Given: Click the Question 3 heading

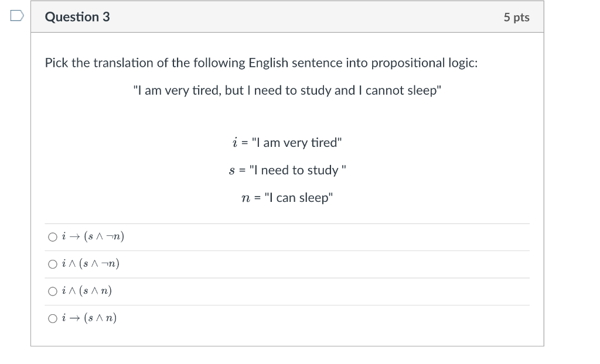Looking at the screenshot, I should pyautogui.click(x=77, y=17).
